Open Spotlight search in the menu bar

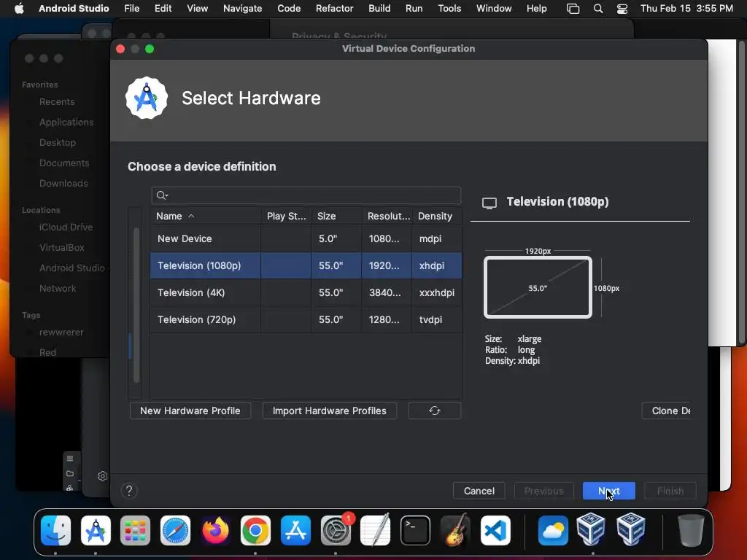(x=598, y=9)
